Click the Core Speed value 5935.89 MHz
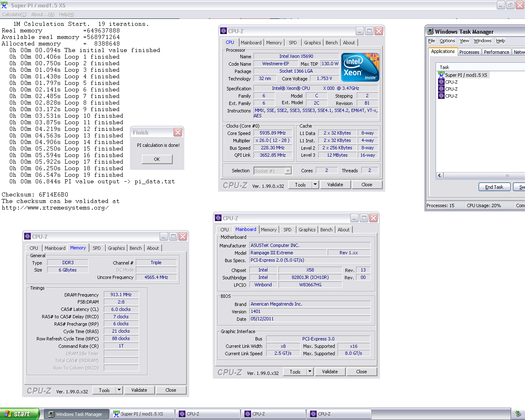 (273, 133)
